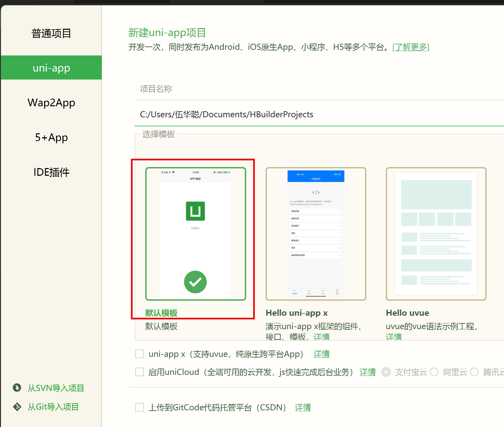
Task: Click the green uni-app logo in preview
Action: tap(195, 211)
